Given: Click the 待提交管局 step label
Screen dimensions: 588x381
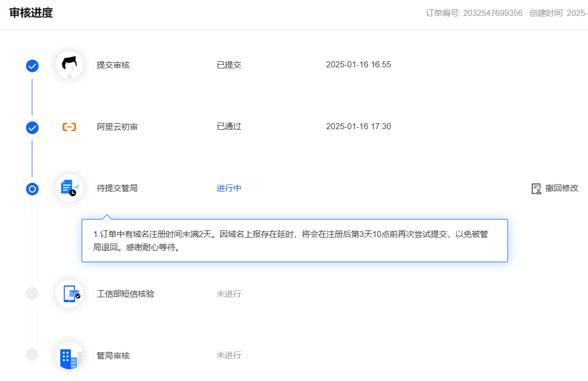Looking at the screenshot, I should pyautogui.click(x=117, y=188).
